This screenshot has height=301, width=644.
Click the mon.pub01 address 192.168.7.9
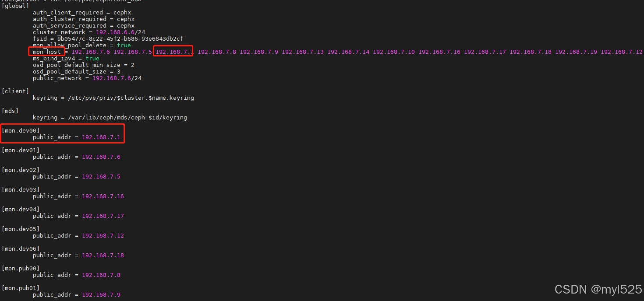click(x=101, y=294)
